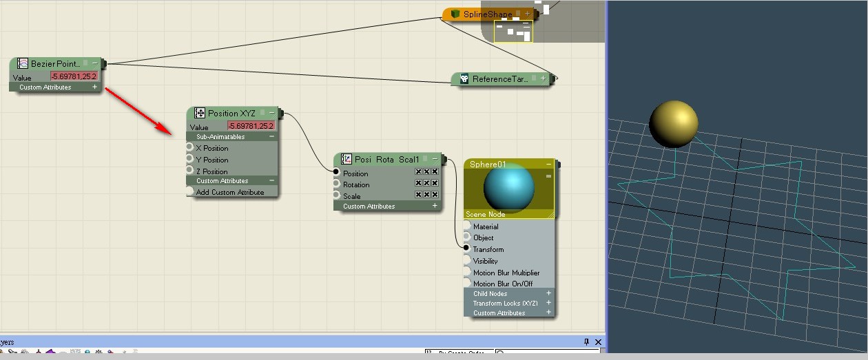This screenshot has height=360, width=868.
Task: Click the Posi Rota Scal1 node icon
Action: [347, 159]
